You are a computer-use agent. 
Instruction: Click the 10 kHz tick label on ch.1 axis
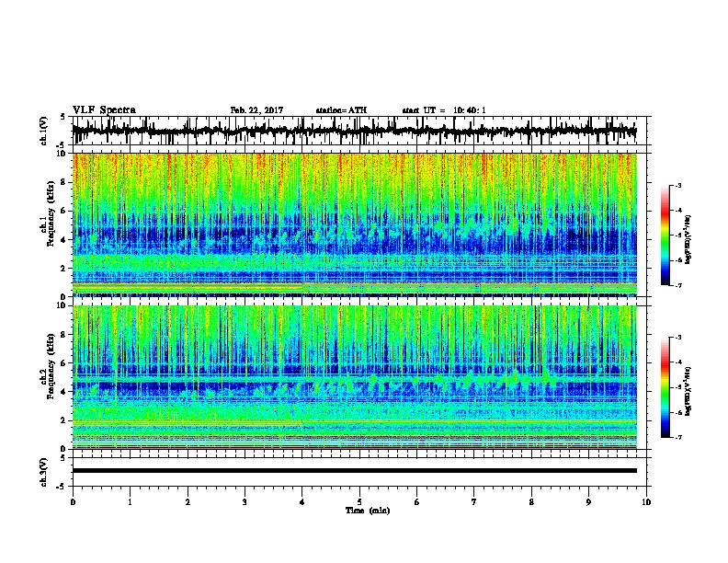[63, 154]
